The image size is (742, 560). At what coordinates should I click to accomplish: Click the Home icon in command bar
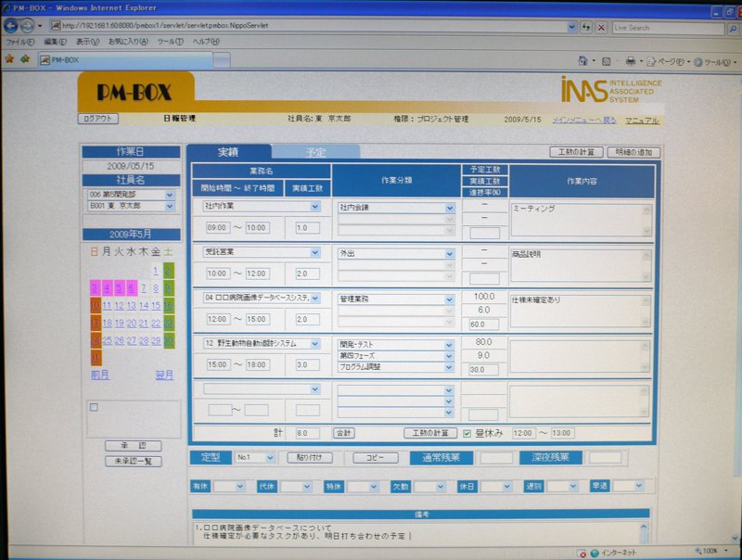pyautogui.click(x=583, y=60)
